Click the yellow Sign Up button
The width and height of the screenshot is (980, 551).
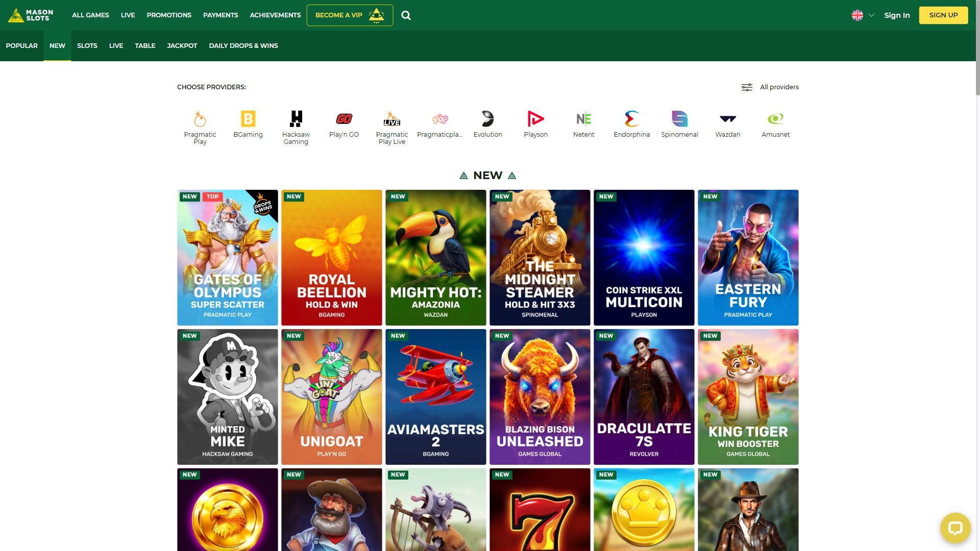tap(943, 15)
